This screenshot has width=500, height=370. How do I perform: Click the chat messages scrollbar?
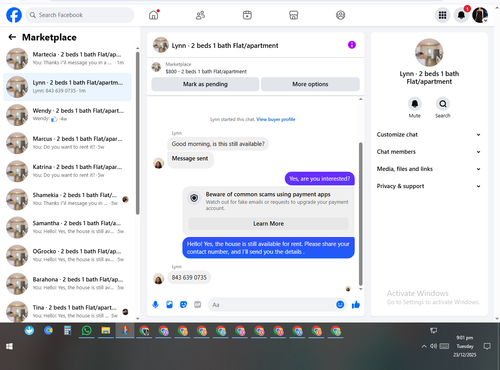(360, 213)
